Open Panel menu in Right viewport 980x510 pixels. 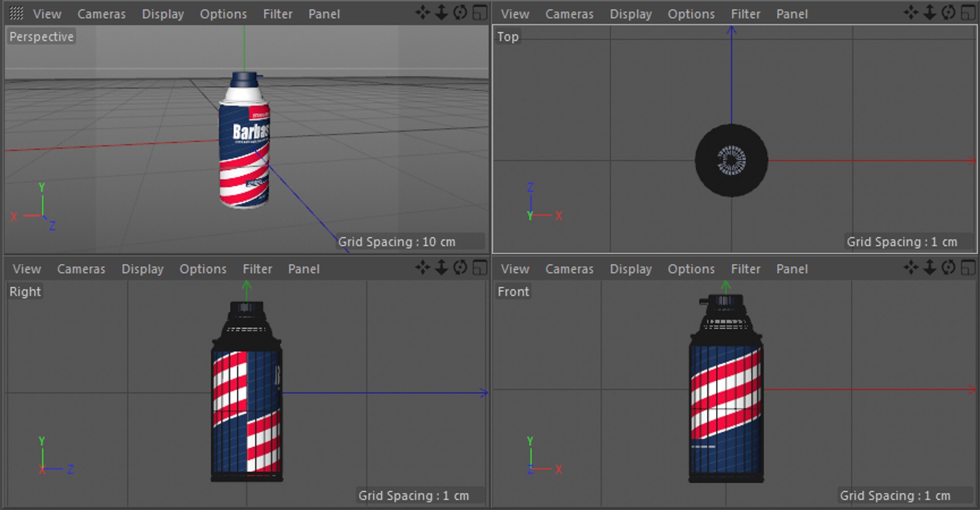pos(303,269)
